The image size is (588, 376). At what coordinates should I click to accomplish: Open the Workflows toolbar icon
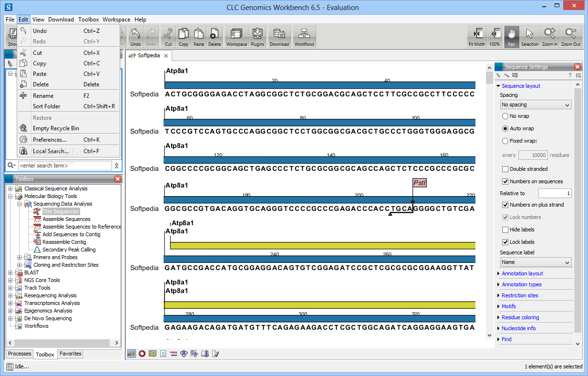click(304, 37)
